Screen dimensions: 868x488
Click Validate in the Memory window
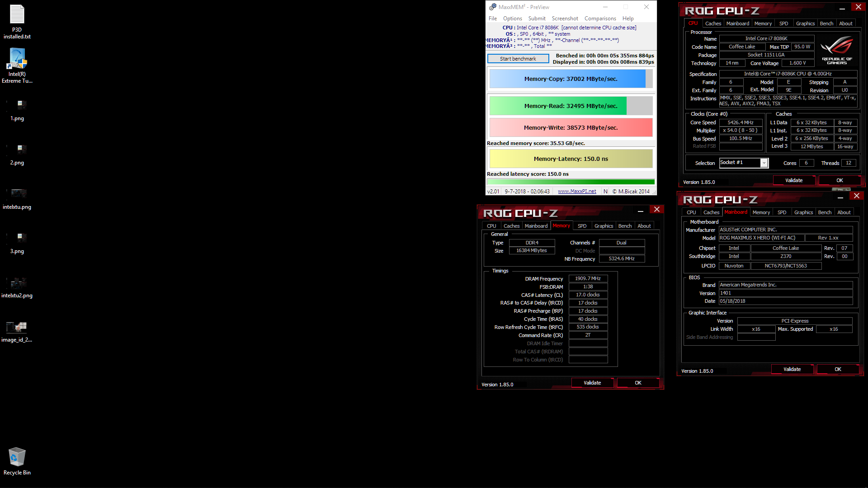592,383
